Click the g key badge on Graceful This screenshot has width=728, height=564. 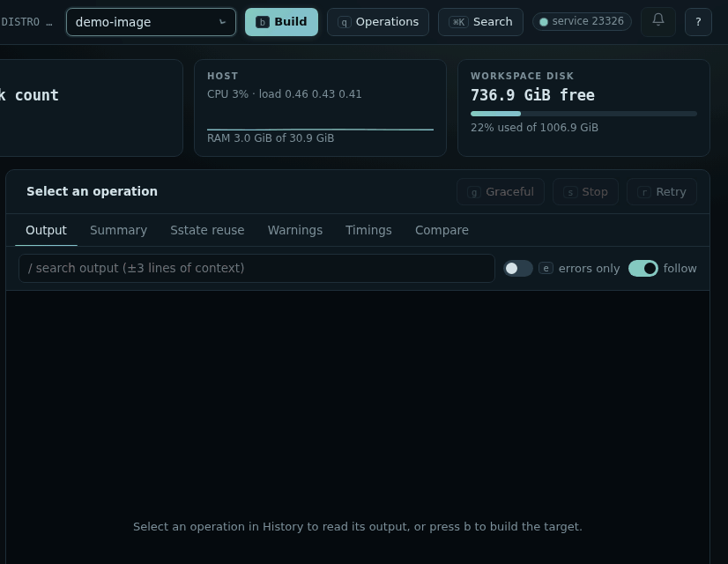473,192
